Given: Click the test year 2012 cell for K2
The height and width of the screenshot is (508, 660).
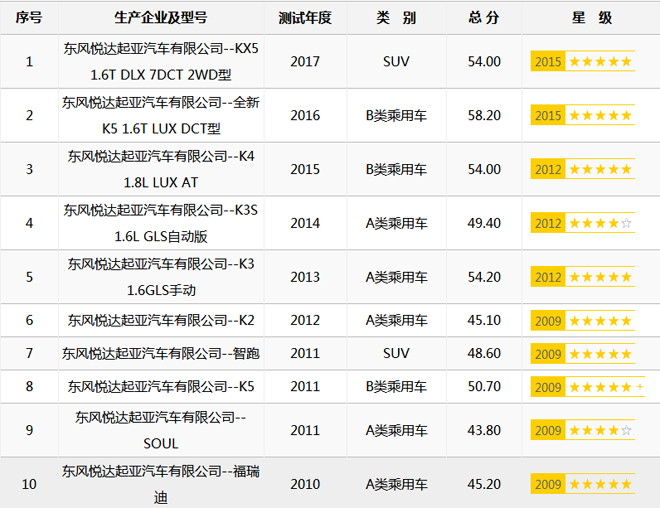Looking at the screenshot, I should [x=305, y=320].
